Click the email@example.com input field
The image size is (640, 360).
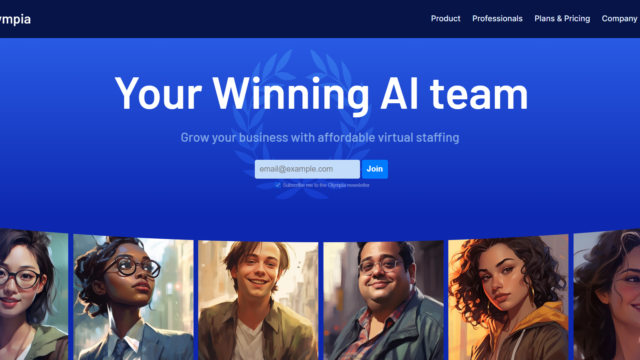[307, 169]
